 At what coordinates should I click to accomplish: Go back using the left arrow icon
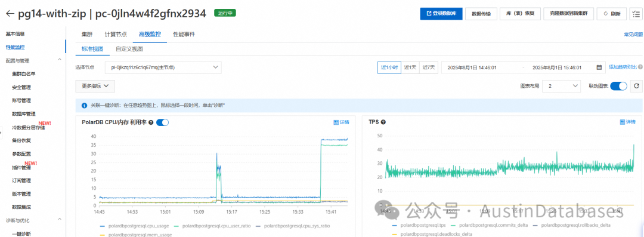[10, 14]
